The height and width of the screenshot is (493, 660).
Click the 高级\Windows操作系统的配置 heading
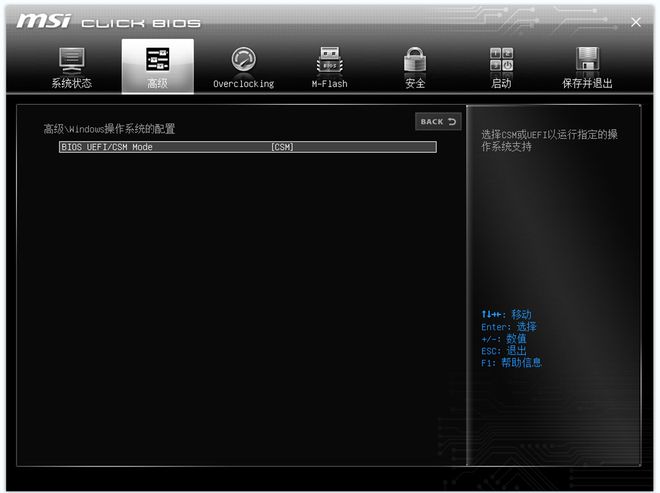tap(109, 129)
